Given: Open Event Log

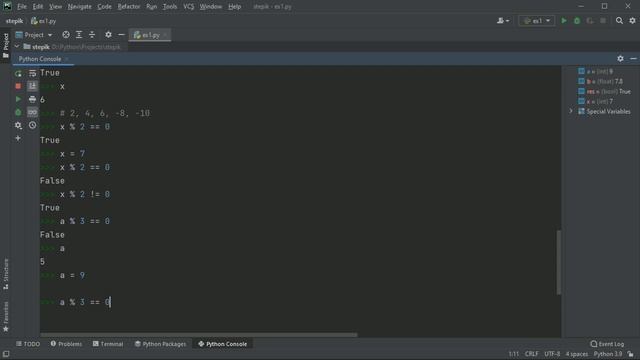Looking at the screenshot, I should coord(607,344).
